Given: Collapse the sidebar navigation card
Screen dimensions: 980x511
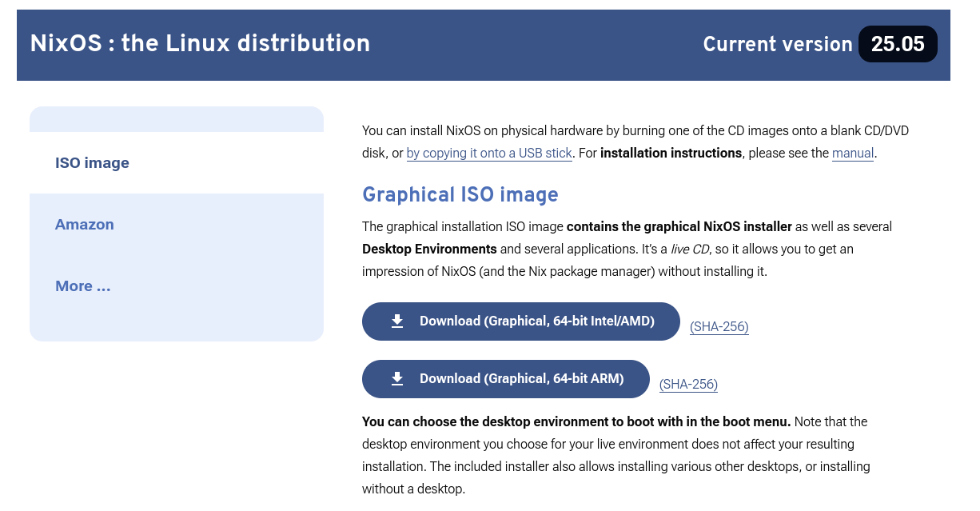Looking at the screenshot, I should [177, 224].
